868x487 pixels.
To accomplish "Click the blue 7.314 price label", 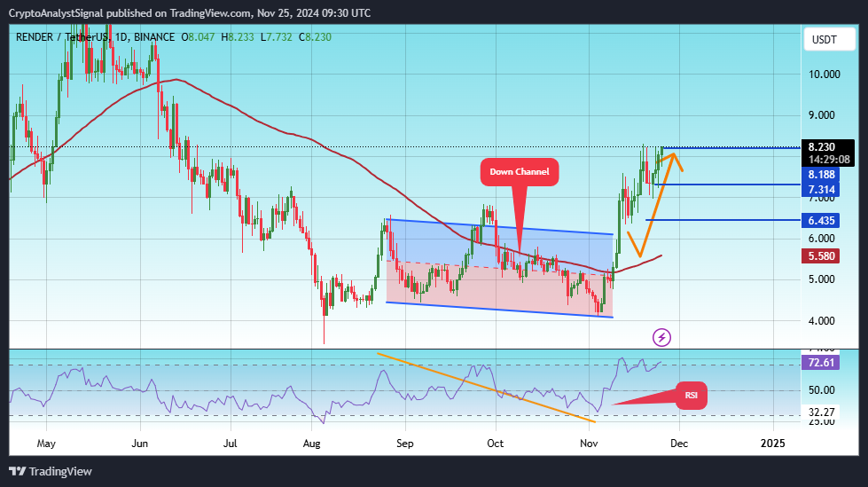I will pos(821,190).
